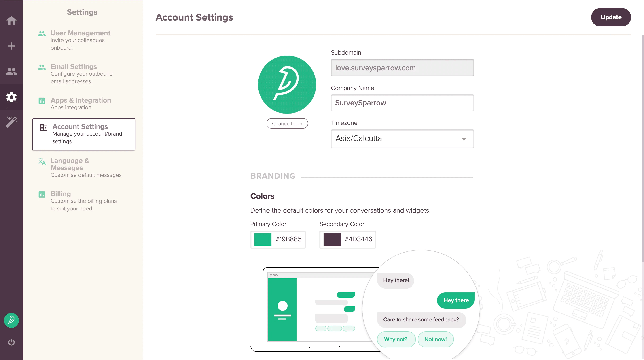Image resolution: width=644 pixels, height=360 pixels.
Task: Open User Management settings section
Action: (80, 33)
